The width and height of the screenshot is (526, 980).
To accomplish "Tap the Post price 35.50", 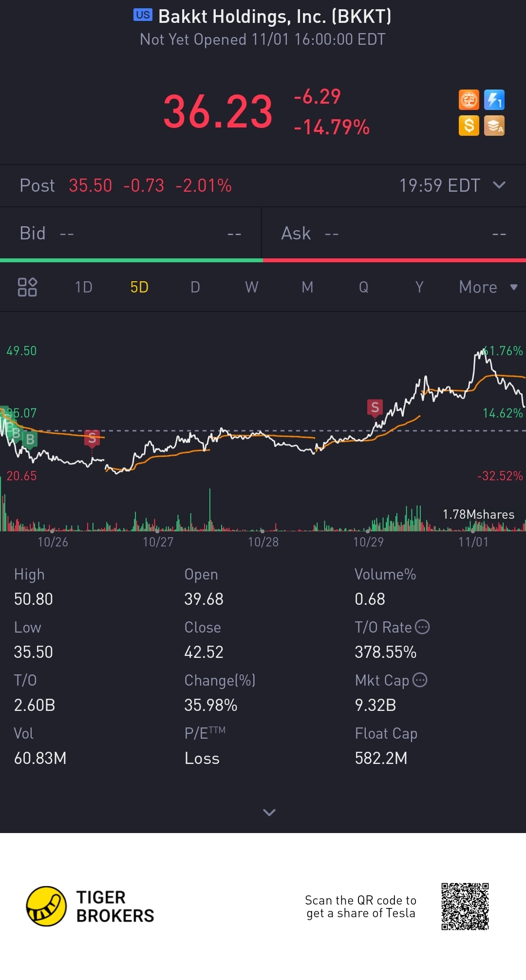I will point(91,185).
